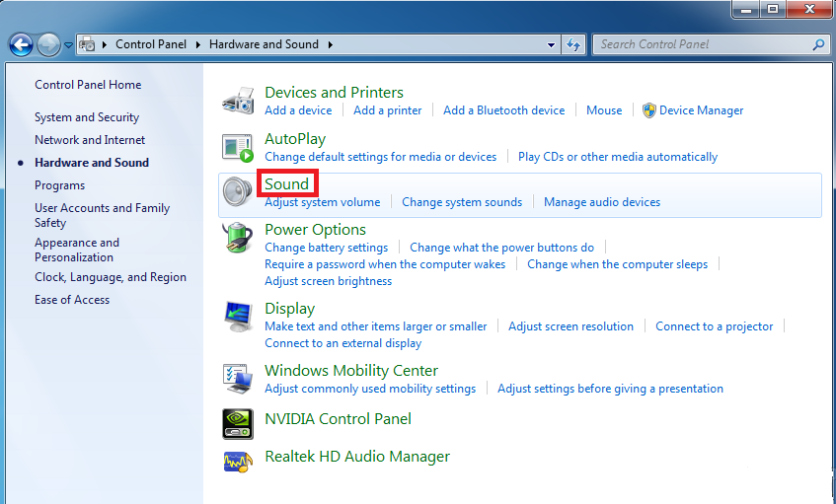This screenshot has width=836, height=504.
Task: Click the Forward navigation arrow
Action: [x=48, y=44]
